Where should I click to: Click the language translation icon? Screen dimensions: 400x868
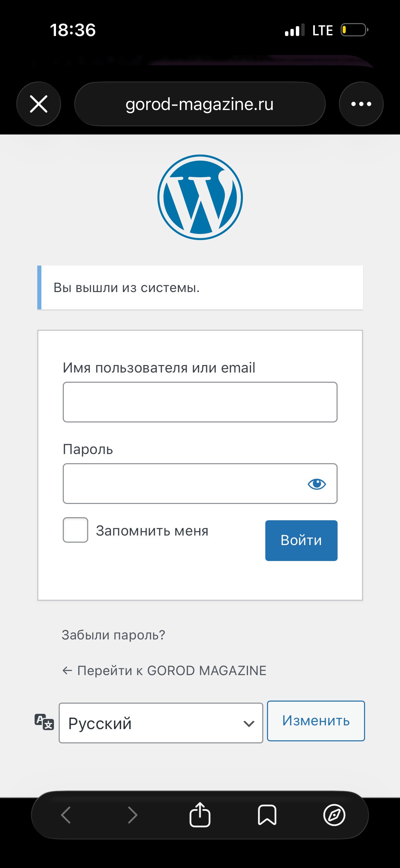coord(44,722)
